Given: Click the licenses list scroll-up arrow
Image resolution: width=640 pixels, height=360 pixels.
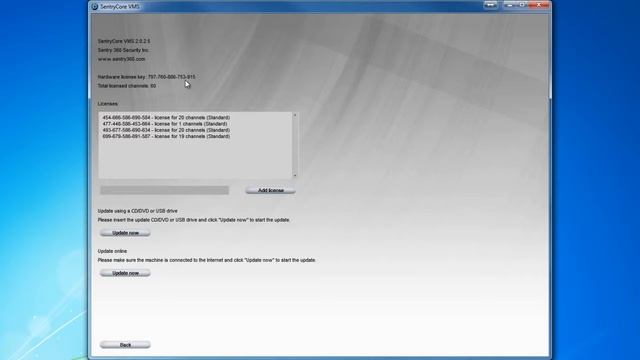Looking at the screenshot, I should click(295, 116).
